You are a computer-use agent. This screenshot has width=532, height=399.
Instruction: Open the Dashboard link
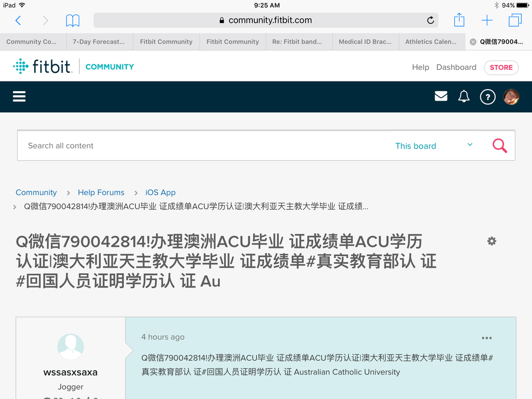click(456, 67)
